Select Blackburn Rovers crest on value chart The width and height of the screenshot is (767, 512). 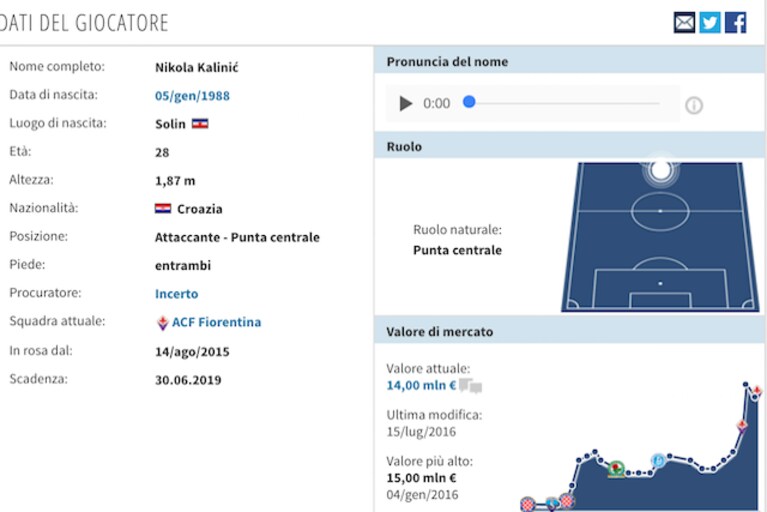(x=616, y=469)
